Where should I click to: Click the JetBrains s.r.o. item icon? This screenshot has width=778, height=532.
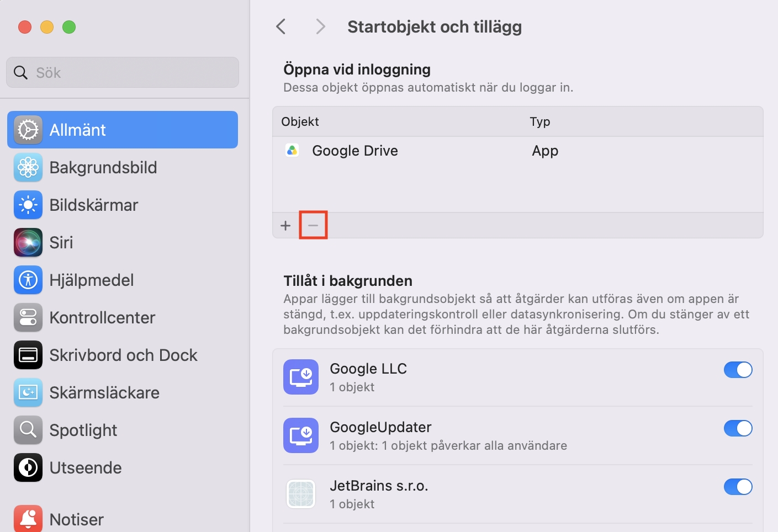point(301,494)
